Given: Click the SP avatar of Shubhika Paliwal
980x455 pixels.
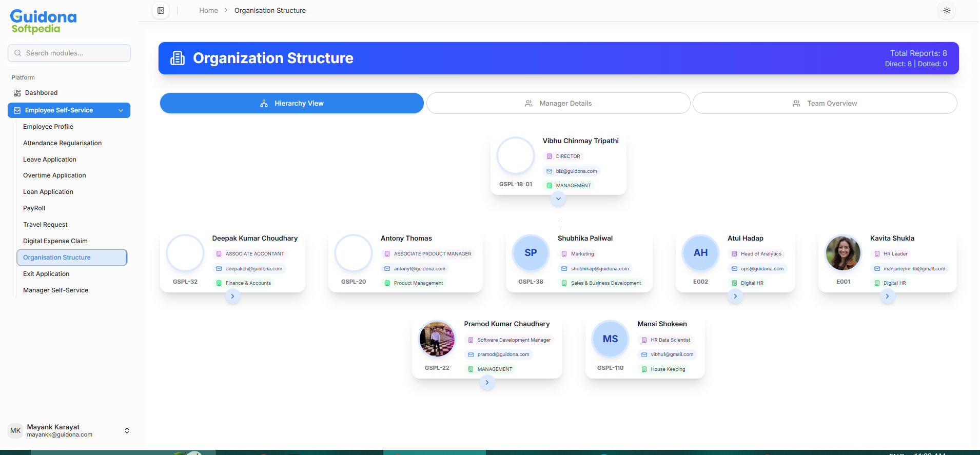Looking at the screenshot, I should coord(531,253).
